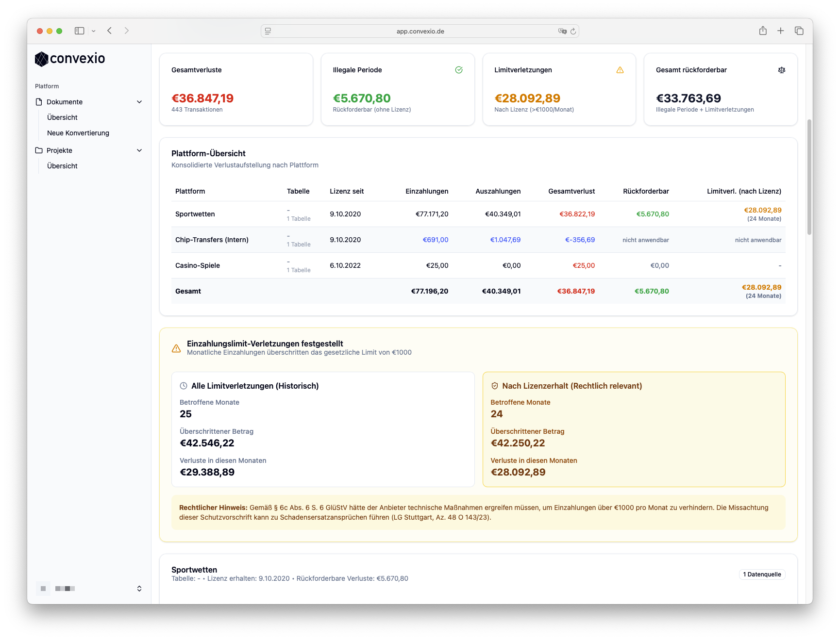Click the Safari share icon
This screenshot has height=640, width=840.
763,31
